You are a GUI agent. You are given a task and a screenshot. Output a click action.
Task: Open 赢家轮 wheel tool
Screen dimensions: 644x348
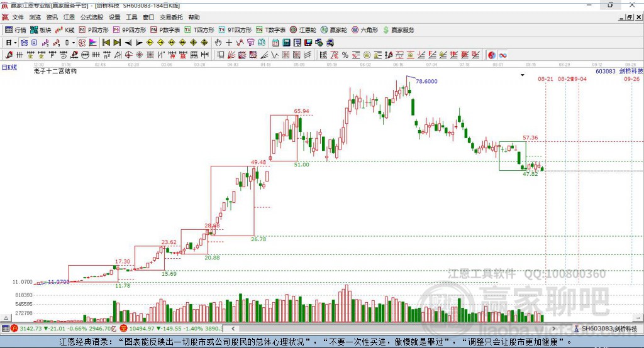click(x=334, y=30)
